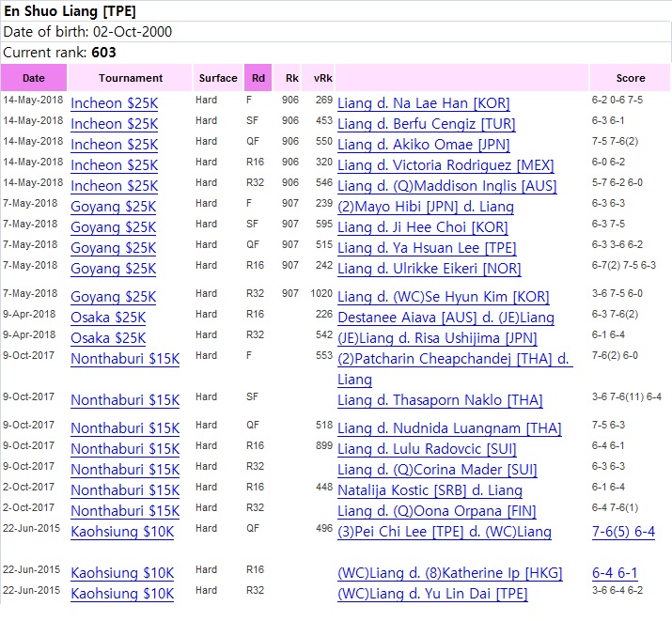Select score 3-6 7-6(11) 6-4
672x621 pixels.
tap(627, 396)
